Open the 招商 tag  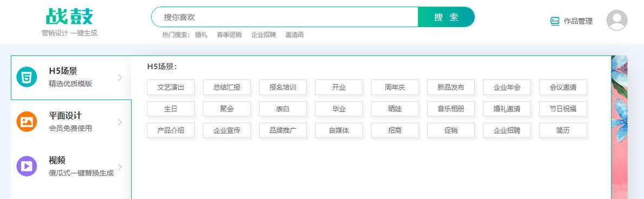395,131
